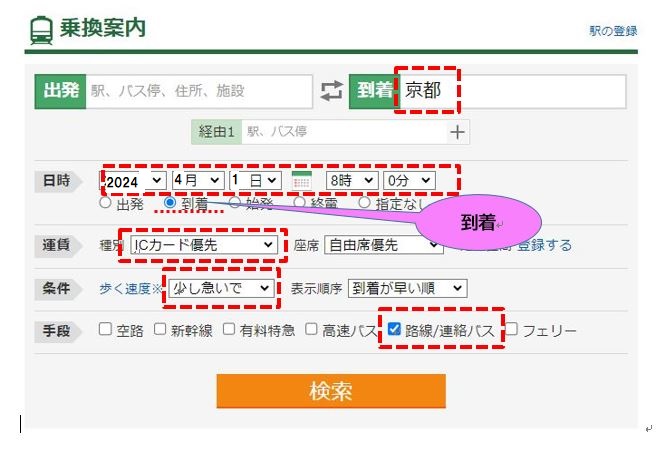The image size is (662, 456).
Task: Open walking speed dropdown 少し急いで
Action: point(221,288)
